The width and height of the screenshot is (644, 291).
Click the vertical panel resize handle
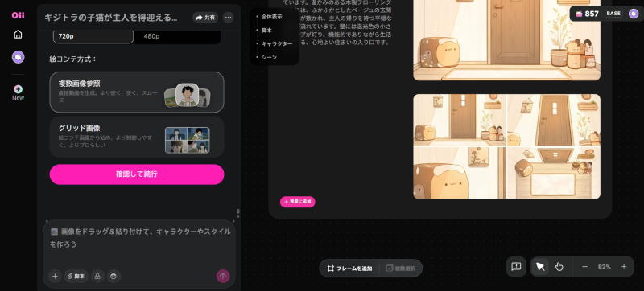[238, 213]
